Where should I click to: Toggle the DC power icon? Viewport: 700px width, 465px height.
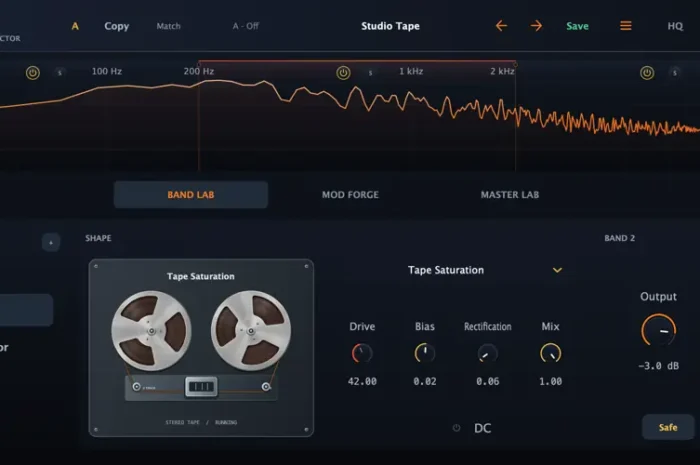456,428
